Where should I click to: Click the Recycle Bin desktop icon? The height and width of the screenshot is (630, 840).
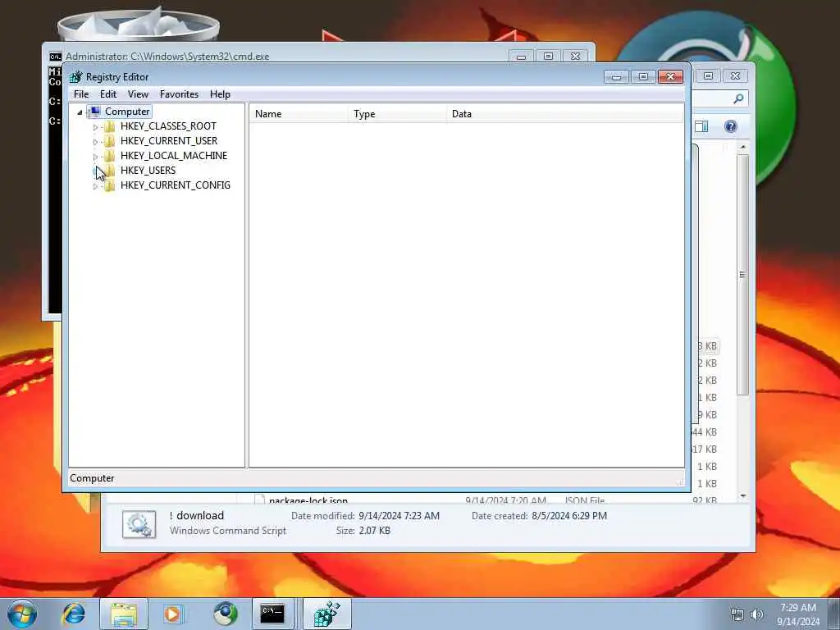coord(138,22)
